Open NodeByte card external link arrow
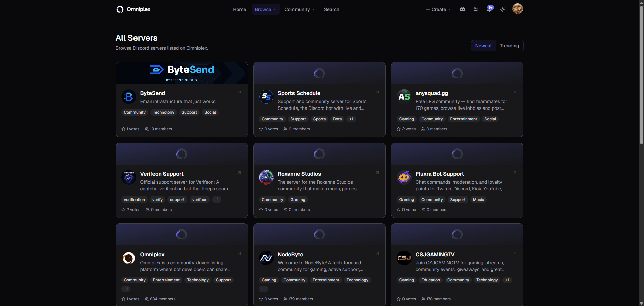 pos(377,253)
